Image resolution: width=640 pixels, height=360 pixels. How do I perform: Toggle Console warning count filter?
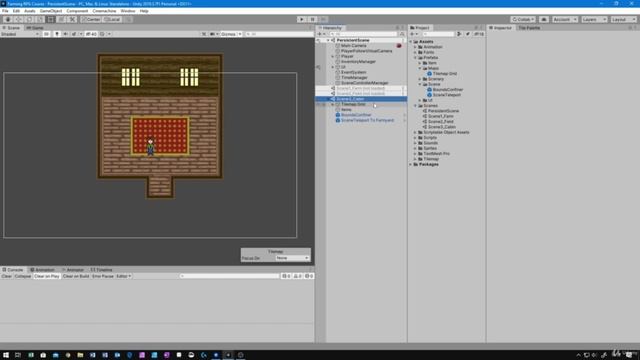298,276
